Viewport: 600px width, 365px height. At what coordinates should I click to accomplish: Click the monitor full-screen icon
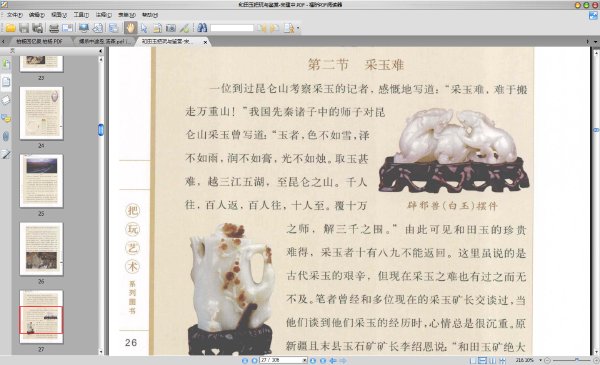[84, 28]
